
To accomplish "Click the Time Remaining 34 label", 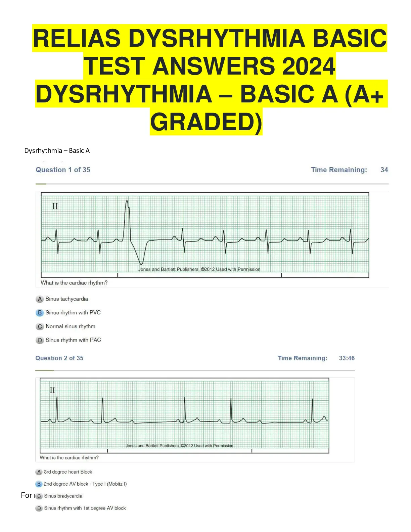I will click(x=350, y=170).
